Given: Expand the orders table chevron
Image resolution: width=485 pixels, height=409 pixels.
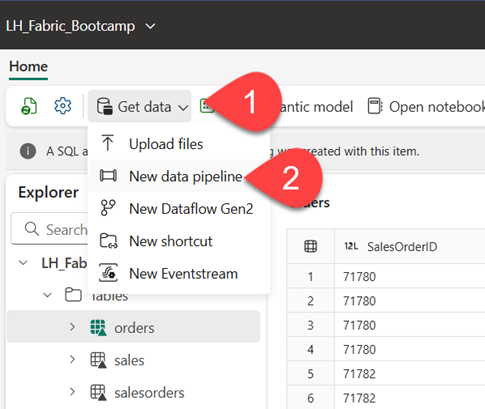Looking at the screenshot, I should (x=72, y=328).
